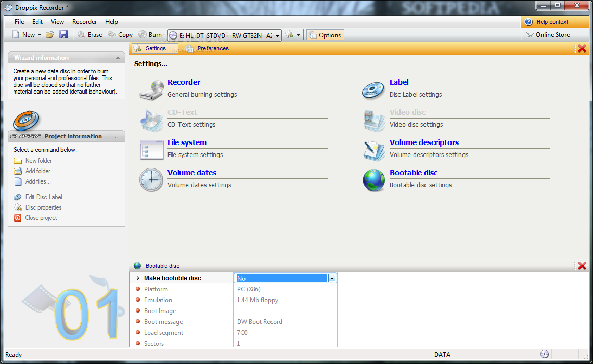Open the Help menu
The image size is (593, 364).
coord(111,21)
